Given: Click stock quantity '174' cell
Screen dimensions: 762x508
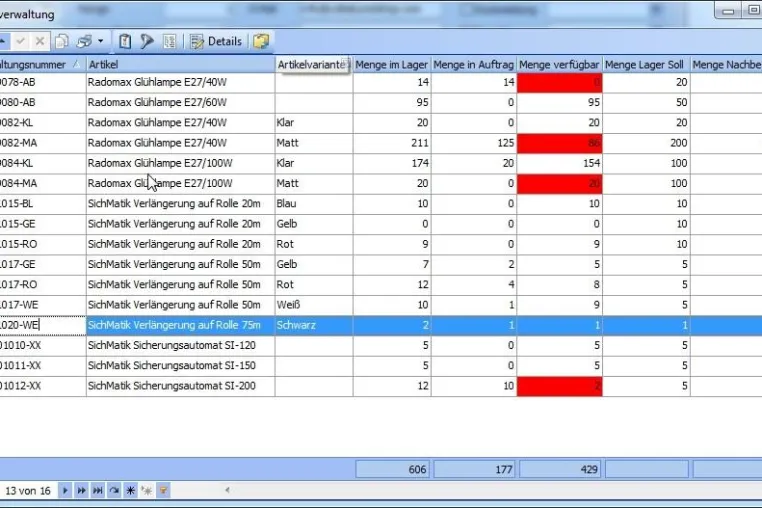Looking at the screenshot, I should point(392,163).
